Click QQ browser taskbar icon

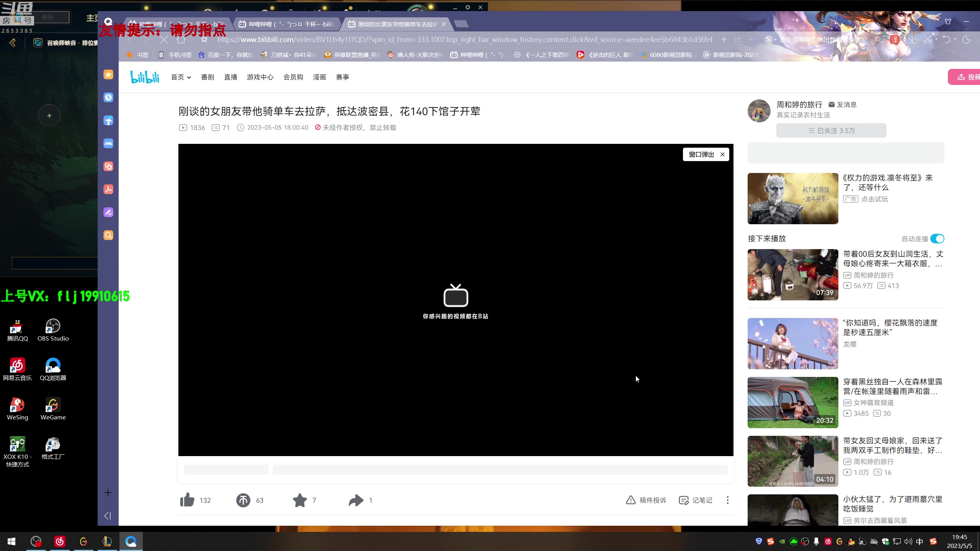point(131,541)
